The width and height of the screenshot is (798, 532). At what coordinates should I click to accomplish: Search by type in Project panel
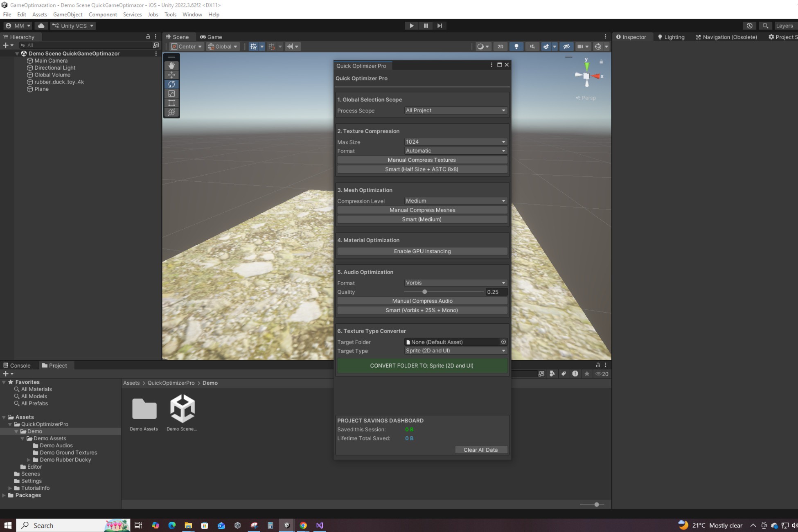552,374
